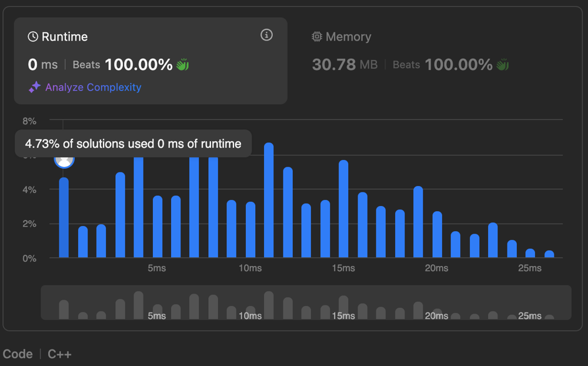Click the clapping hands icon in Memory section
Viewport: 588px width, 366px height.
click(502, 65)
